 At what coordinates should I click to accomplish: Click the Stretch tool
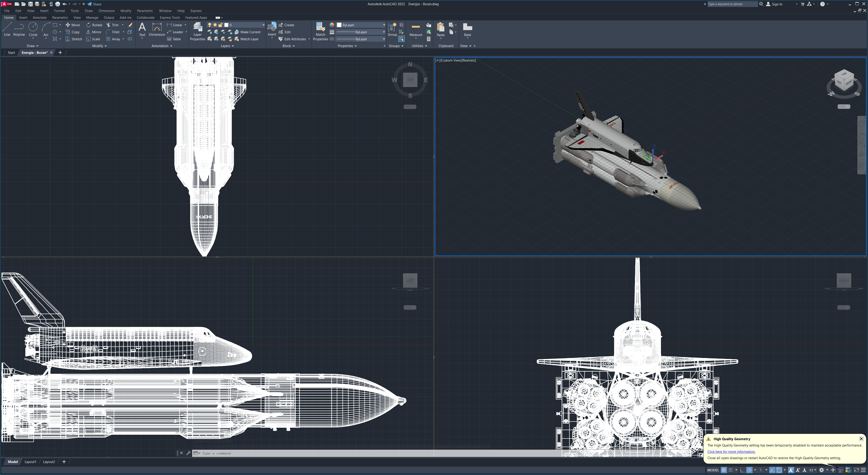click(x=74, y=39)
